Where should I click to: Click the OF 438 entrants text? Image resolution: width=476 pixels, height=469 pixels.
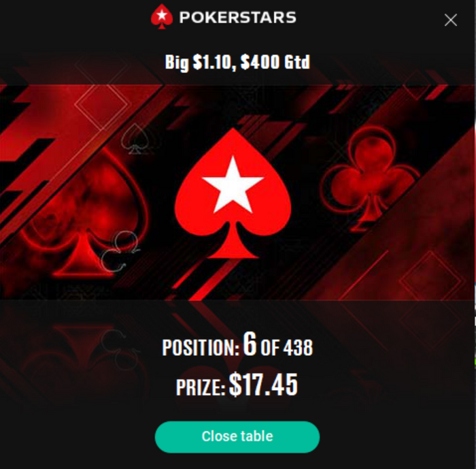[286, 347]
